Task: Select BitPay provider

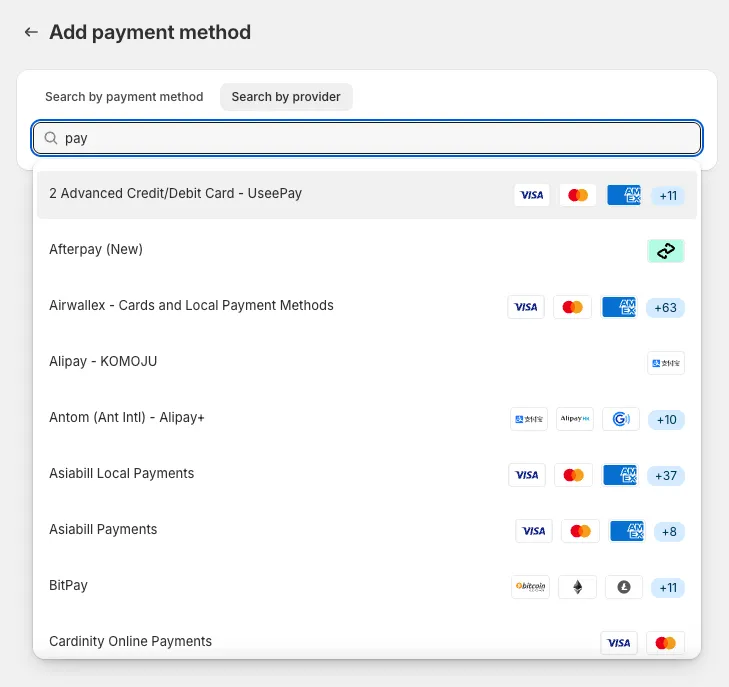Action: 367,587
